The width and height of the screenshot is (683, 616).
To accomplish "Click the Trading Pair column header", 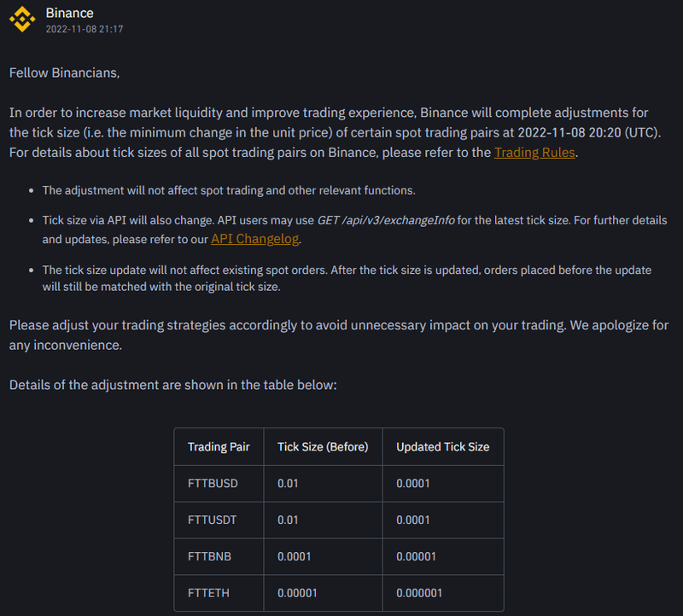I will [219, 447].
